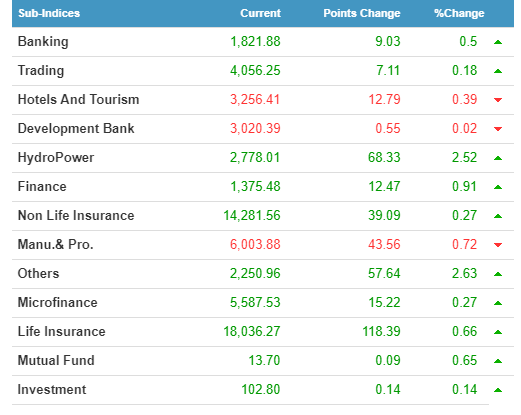Screen dimensions: 521x415
Task: Click green up arrow beside Life Insurance
Action: (497, 332)
